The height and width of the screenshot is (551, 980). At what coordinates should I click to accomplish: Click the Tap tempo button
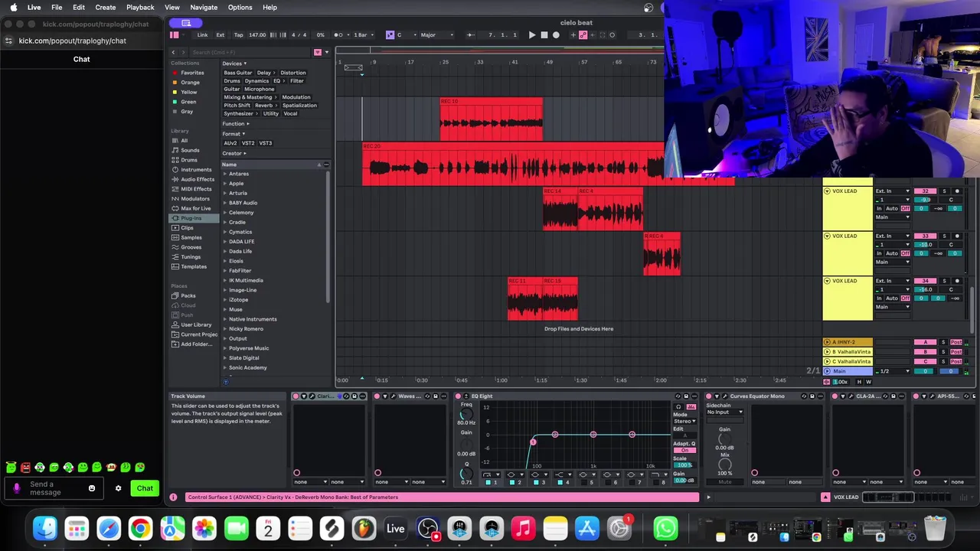(238, 34)
